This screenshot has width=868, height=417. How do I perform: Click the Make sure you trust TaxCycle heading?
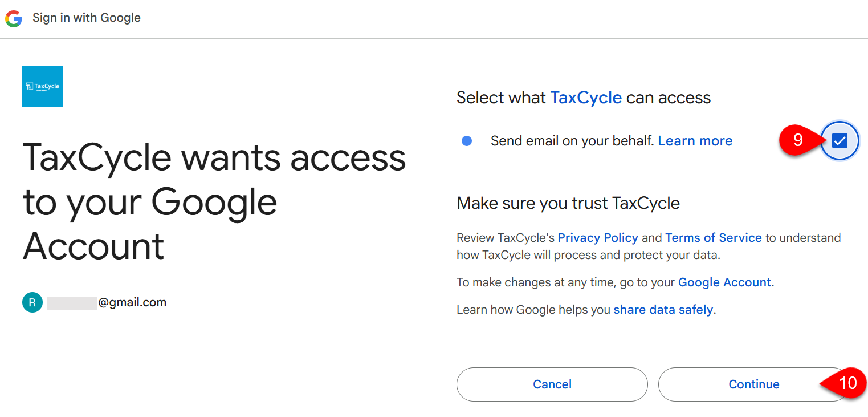click(x=568, y=203)
